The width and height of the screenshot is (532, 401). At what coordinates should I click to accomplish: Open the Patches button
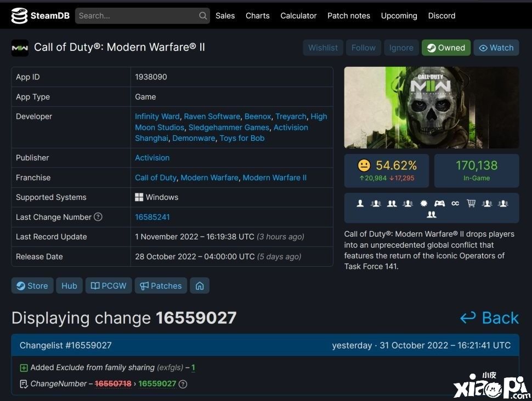161,286
